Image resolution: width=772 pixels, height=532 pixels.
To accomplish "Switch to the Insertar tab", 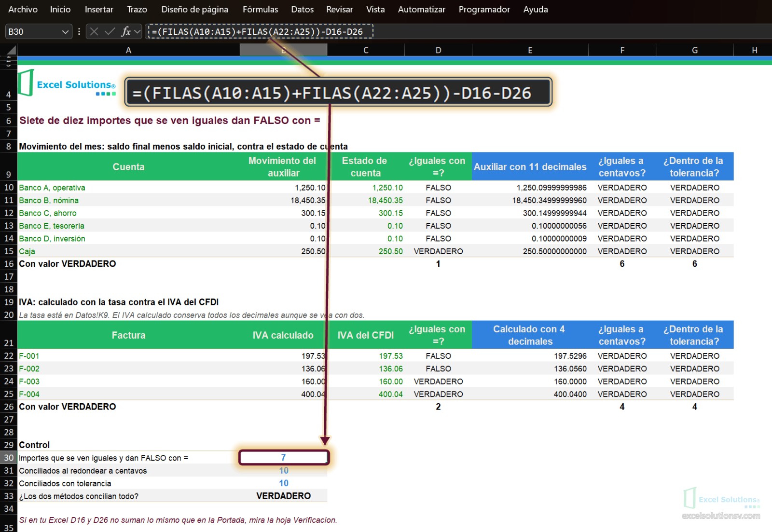I will 99,10.
